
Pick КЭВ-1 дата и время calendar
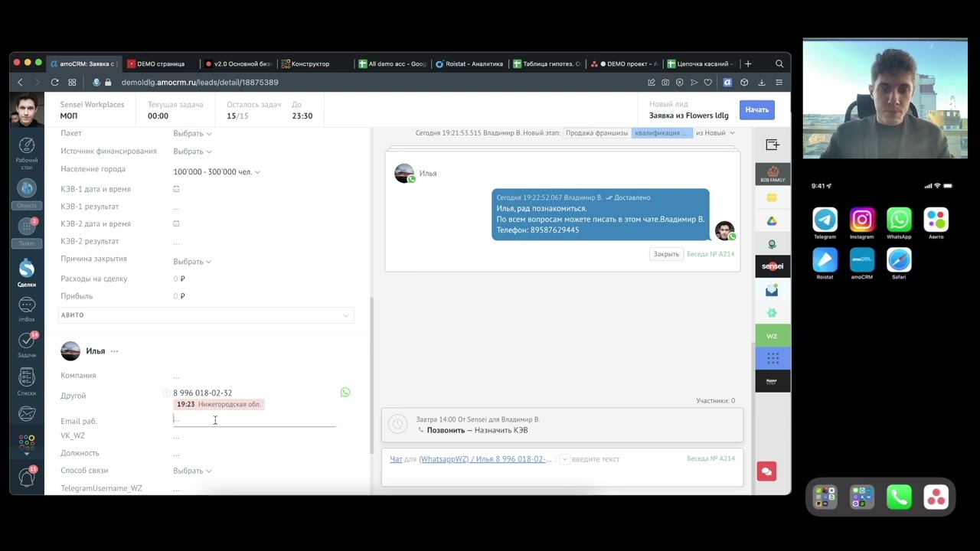point(176,189)
